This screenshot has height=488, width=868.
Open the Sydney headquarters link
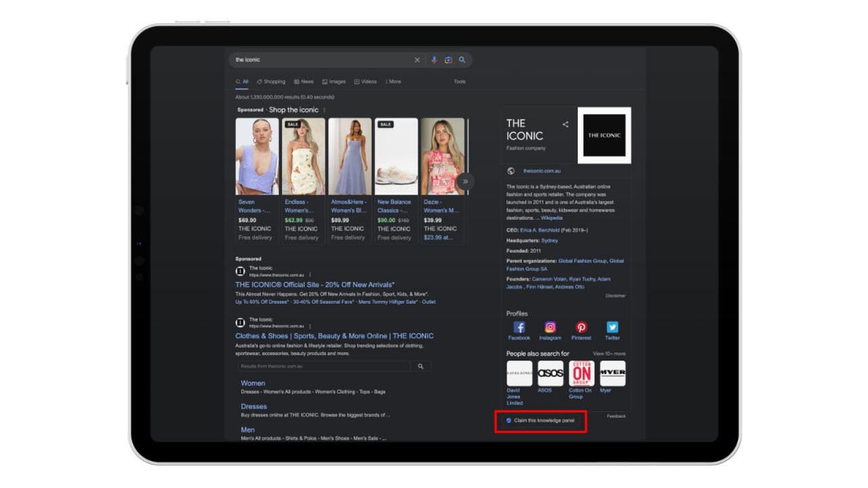[549, 241]
